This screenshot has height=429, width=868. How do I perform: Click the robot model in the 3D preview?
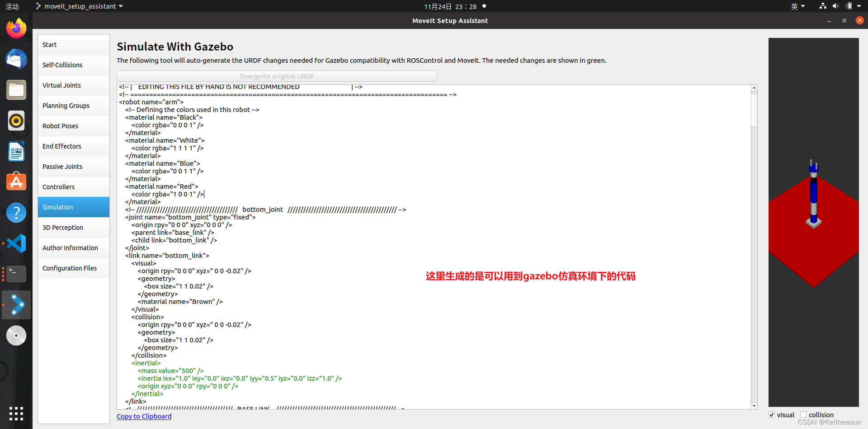point(814,195)
